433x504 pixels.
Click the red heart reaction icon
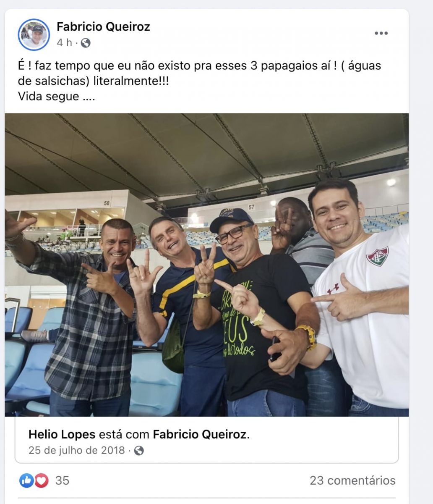coord(41,480)
